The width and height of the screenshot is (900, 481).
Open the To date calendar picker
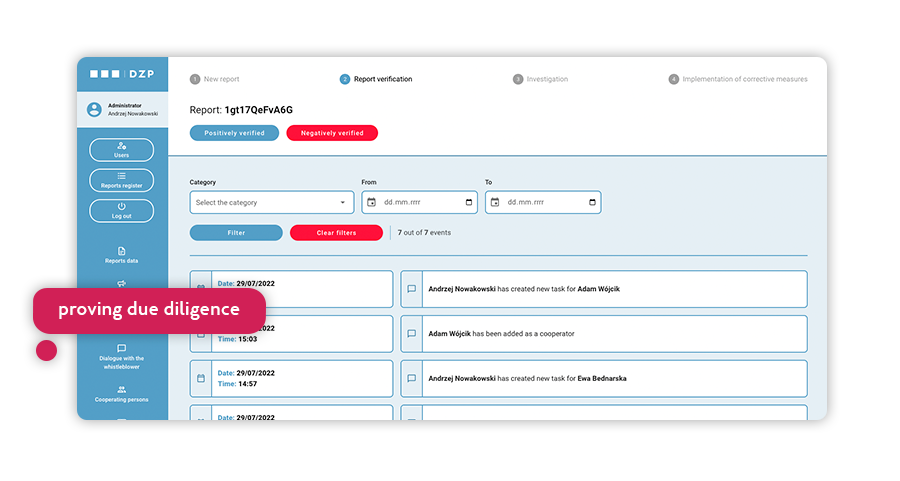(592, 203)
